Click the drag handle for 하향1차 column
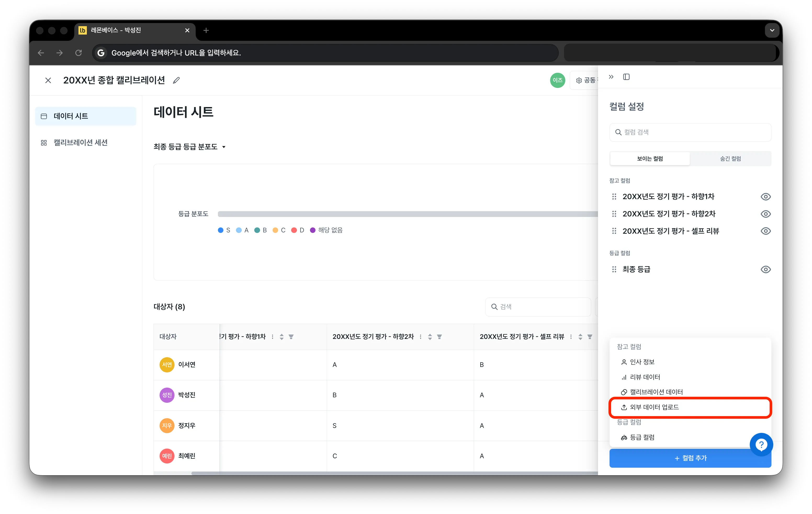Screen dimensions: 812x514 (614, 197)
